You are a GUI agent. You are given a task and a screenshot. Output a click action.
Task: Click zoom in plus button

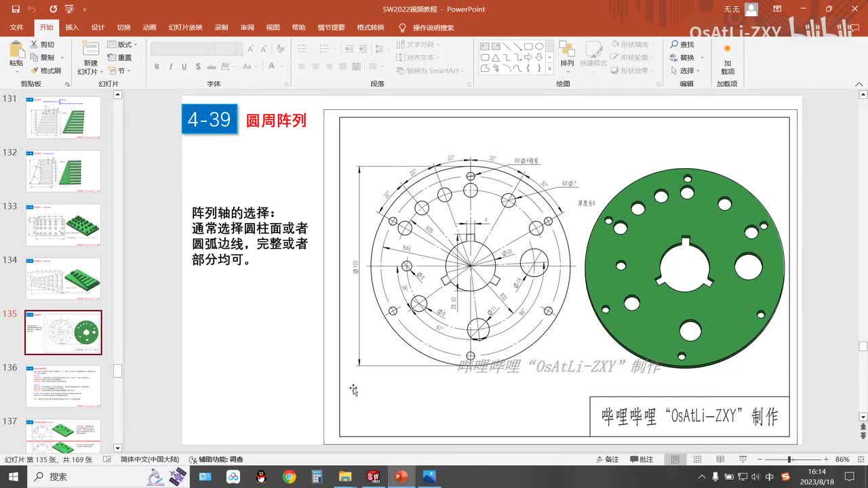coord(826,460)
